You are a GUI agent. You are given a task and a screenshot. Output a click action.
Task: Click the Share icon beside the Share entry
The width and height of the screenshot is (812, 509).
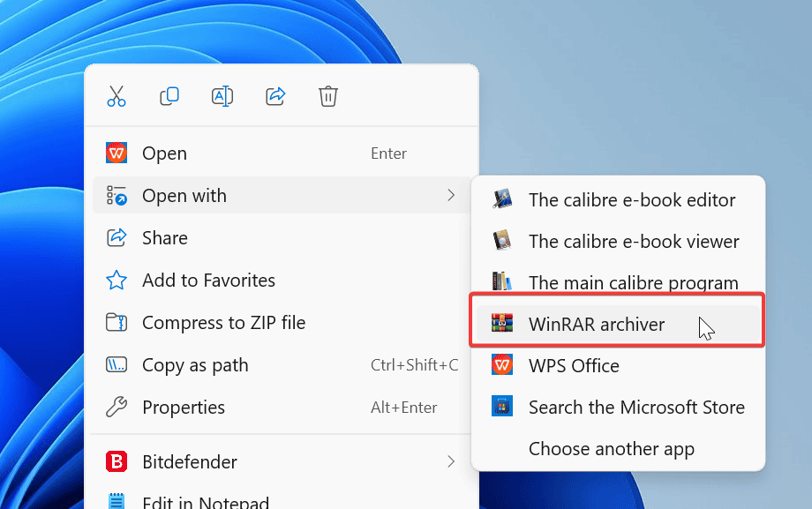(117, 237)
